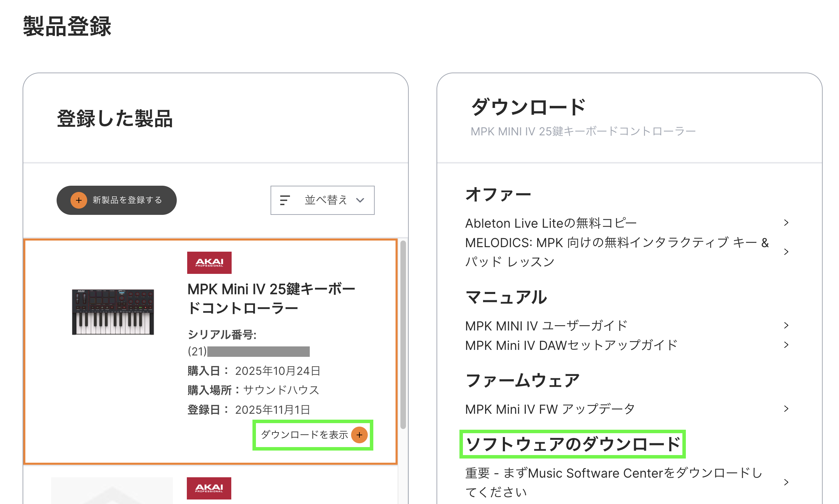This screenshot has width=839, height=504.
Task: Open MPK Mini IV FW アップデータ link
Action: click(550, 409)
